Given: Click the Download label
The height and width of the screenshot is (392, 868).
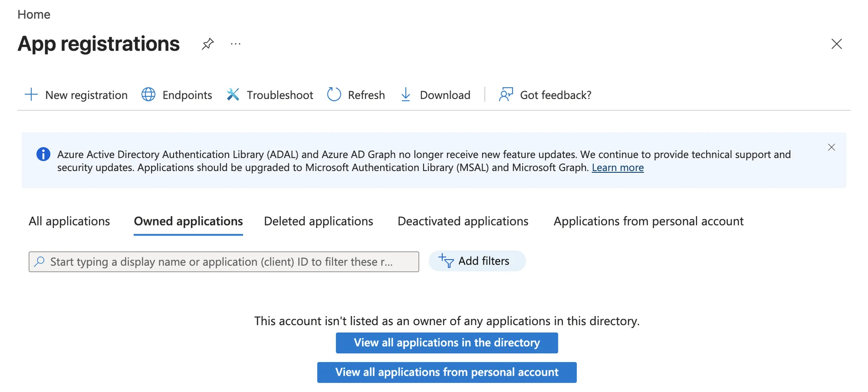Looking at the screenshot, I should pyautogui.click(x=445, y=95).
